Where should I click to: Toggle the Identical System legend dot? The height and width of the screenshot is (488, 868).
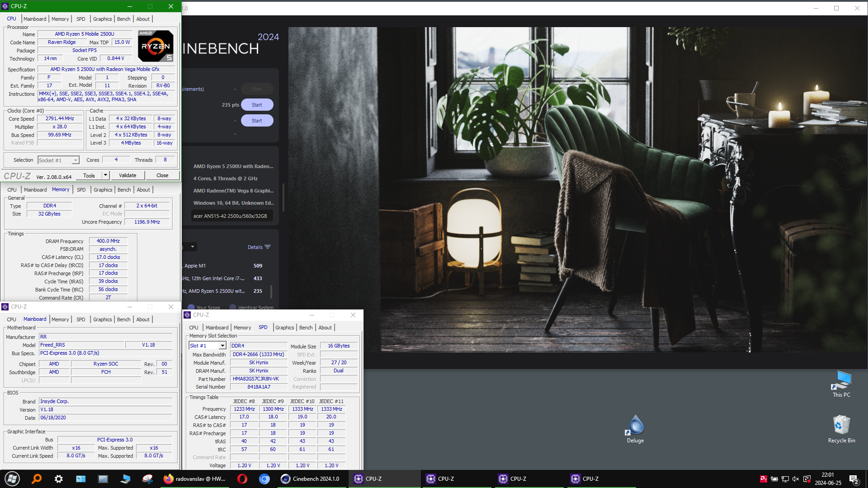232,307
